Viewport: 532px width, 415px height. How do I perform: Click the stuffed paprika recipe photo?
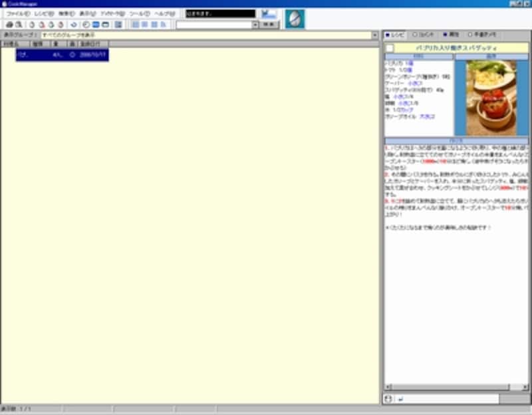[491, 98]
